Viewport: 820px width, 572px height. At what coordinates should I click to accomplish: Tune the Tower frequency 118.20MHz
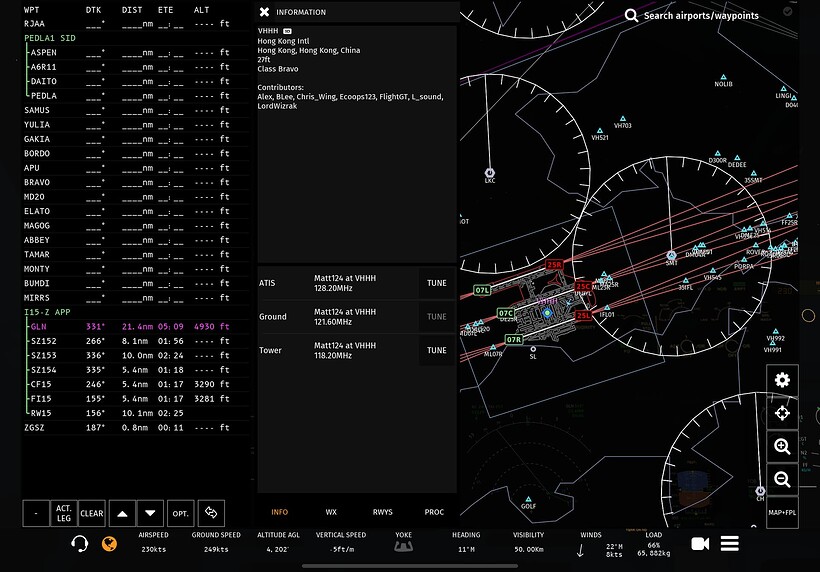[436, 350]
